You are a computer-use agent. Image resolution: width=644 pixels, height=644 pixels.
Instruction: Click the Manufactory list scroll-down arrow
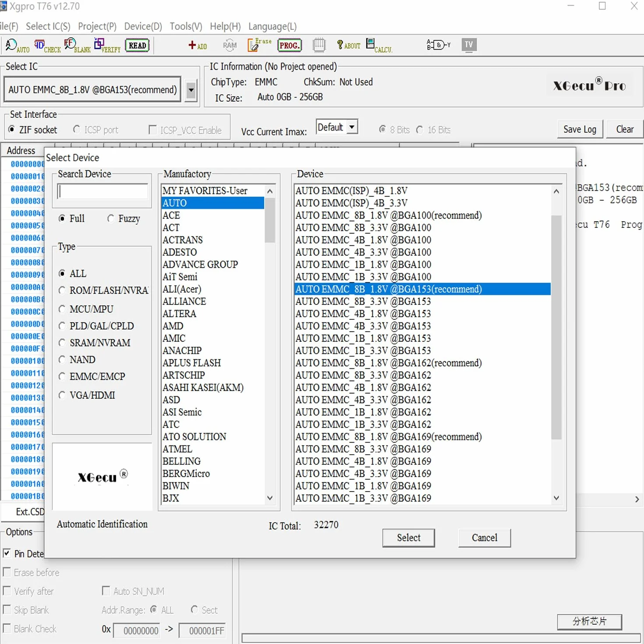(270, 498)
